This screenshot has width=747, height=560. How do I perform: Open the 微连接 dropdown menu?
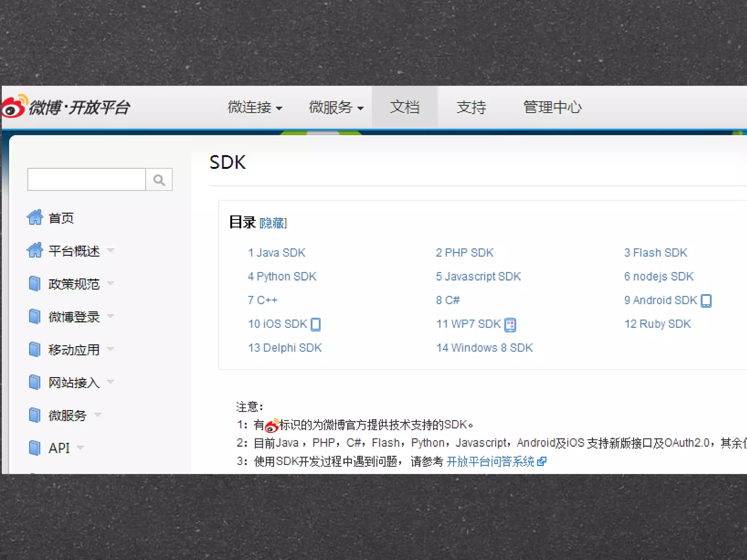coord(255,108)
